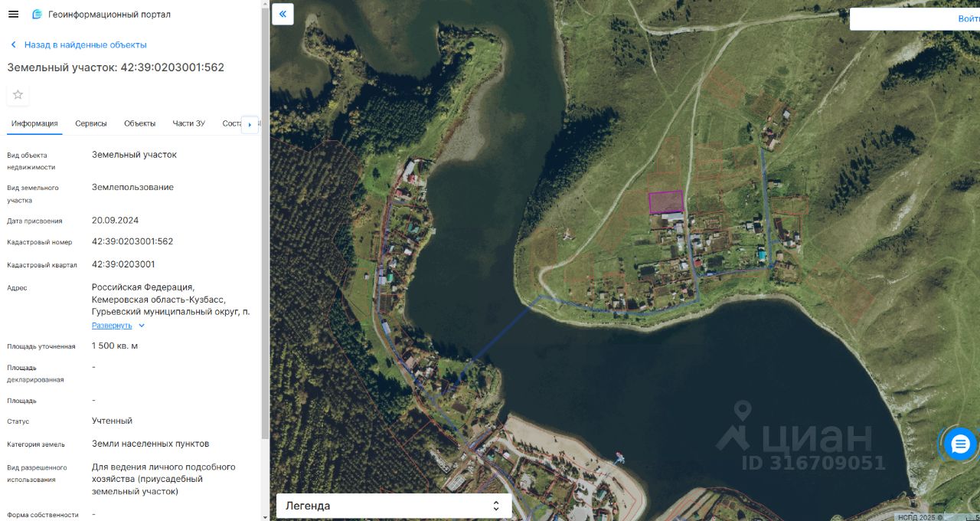980x521 pixels.
Task: Click the Легенда up-down arrows
Action: click(496, 506)
